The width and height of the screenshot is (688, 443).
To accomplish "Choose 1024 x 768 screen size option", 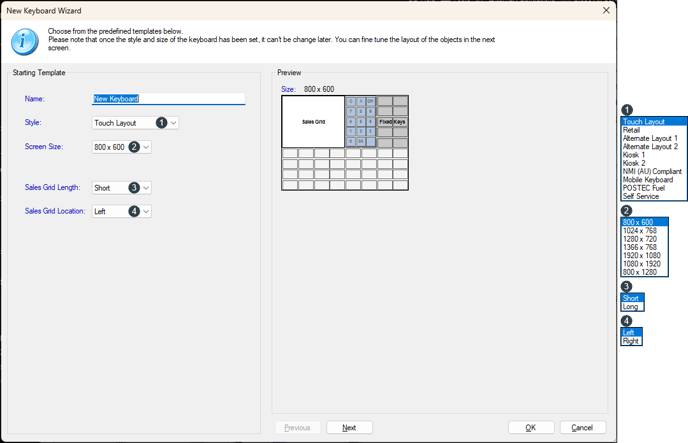I will point(640,230).
